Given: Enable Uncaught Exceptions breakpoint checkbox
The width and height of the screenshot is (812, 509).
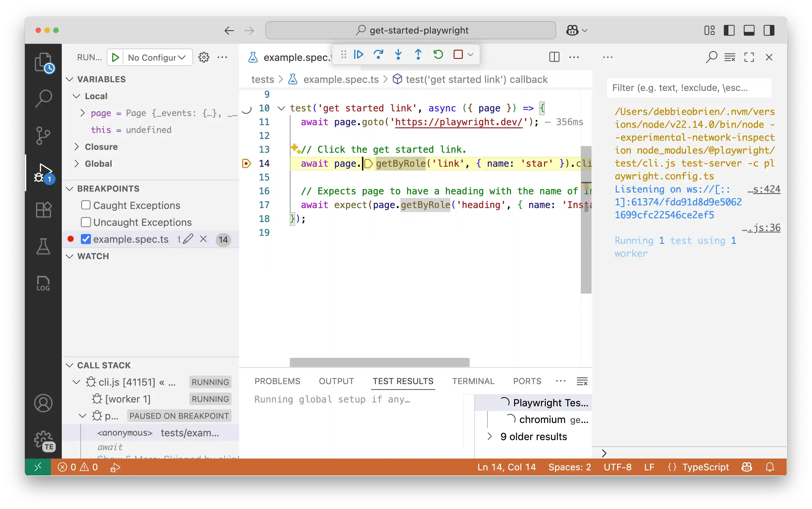Looking at the screenshot, I should (x=86, y=222).
